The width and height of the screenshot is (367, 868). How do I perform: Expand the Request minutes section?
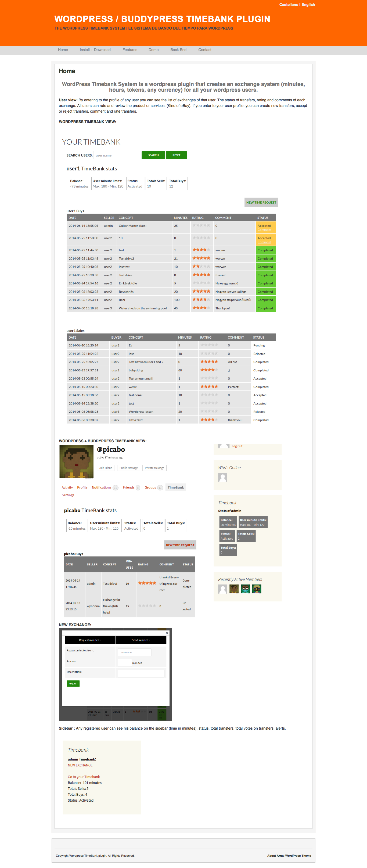pyautogui.click(x=90, y=640)
